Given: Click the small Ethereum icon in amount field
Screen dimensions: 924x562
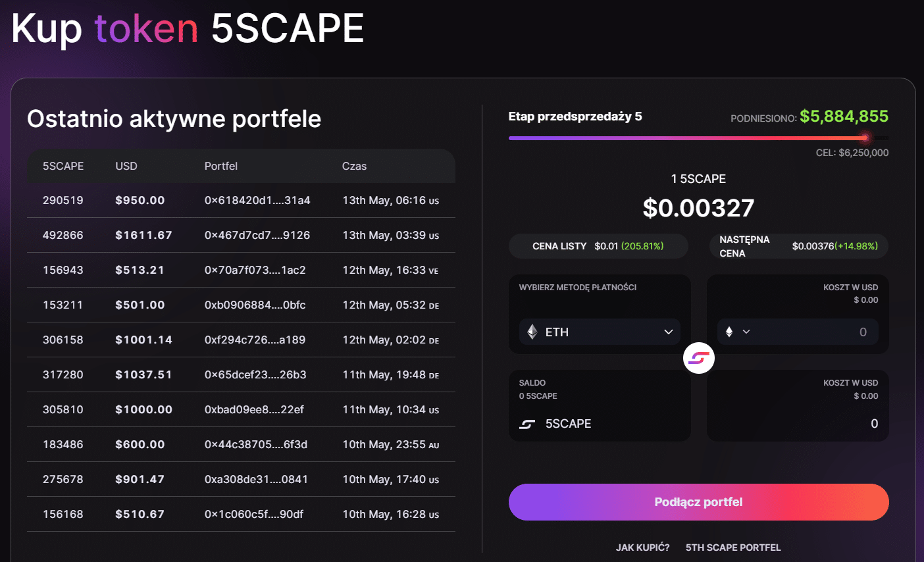Looking at the screenshot, I should [729, 332].
